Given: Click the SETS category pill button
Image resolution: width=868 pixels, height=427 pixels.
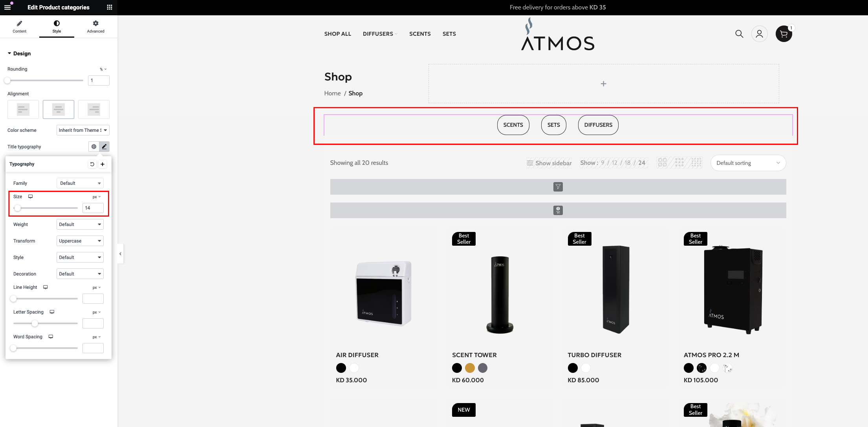Looking at the screenshot, I should click(x=553, y=125).
